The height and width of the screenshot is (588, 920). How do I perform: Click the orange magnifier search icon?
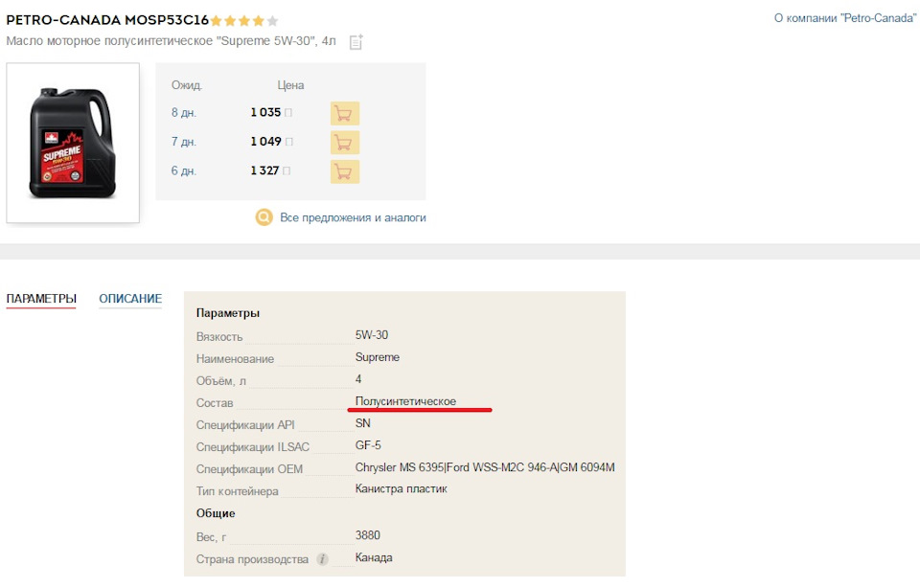pyautogui.click(x=264, y=217)
